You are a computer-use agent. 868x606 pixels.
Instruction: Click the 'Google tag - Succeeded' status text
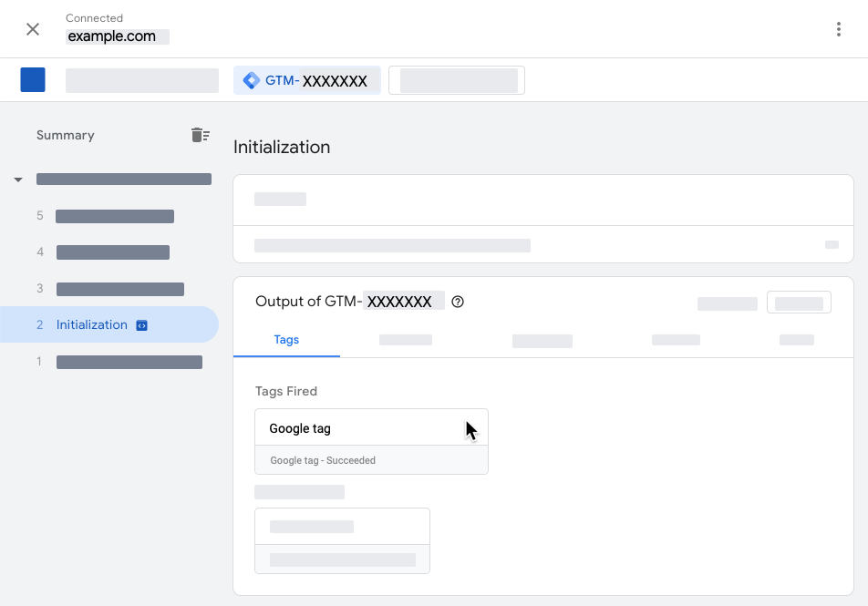323,460
